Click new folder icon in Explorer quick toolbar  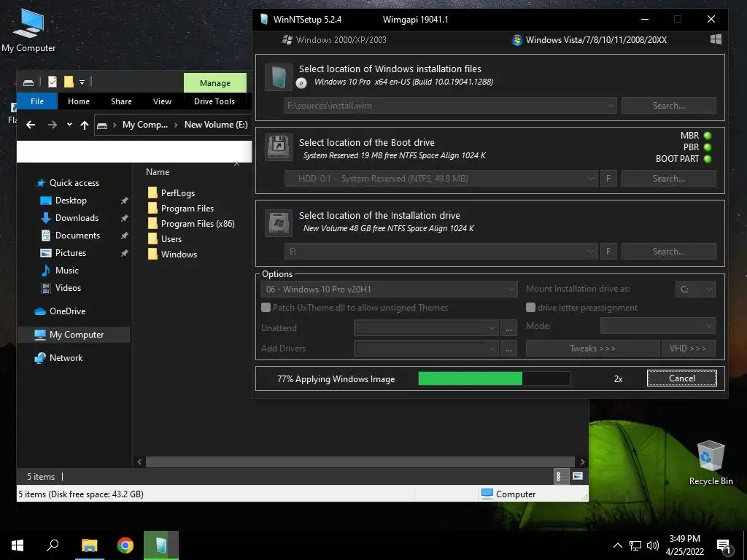click(x=69, y=82)
